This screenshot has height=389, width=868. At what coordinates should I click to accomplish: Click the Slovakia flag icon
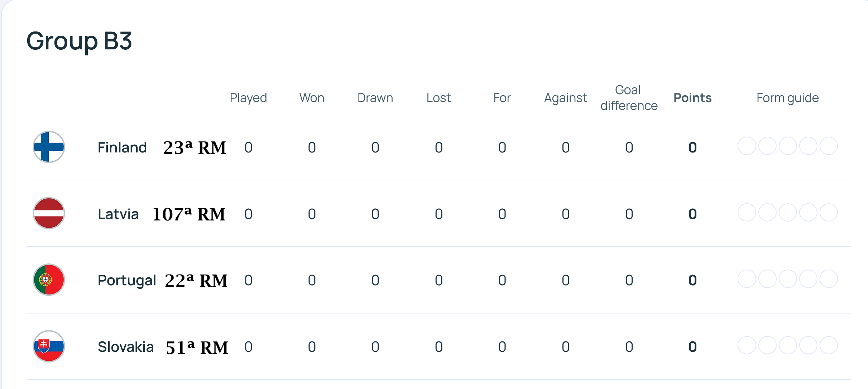click(x=49, y=346)
